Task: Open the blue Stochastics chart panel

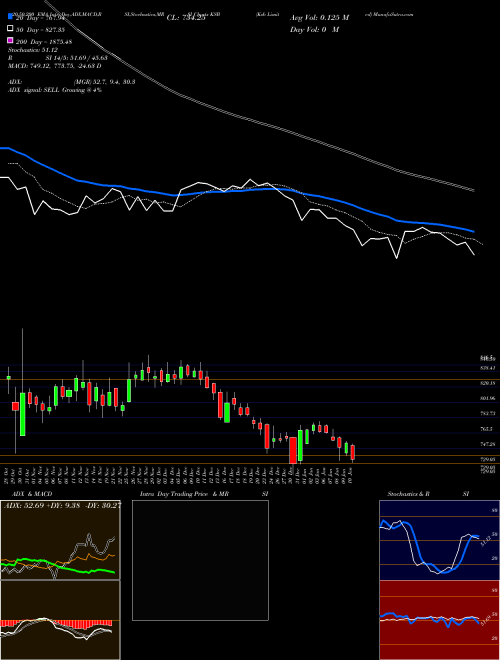Action: click(439, 540)
